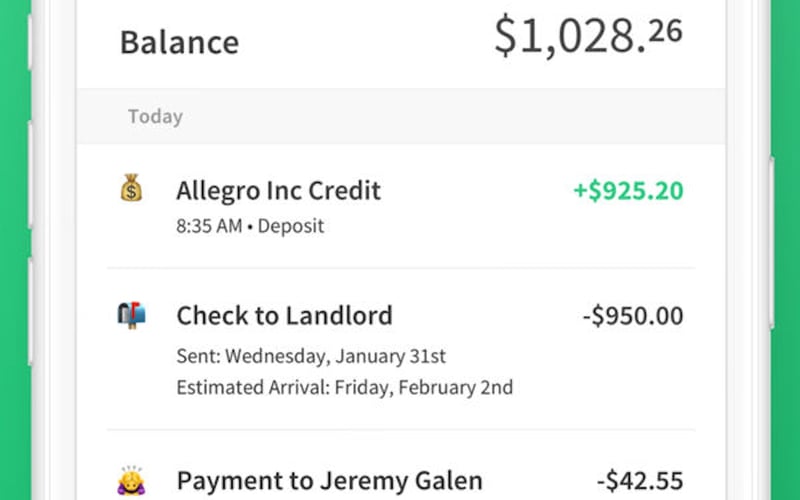Open the Payment to Jeremy Galen transaction

pos(329,480)
